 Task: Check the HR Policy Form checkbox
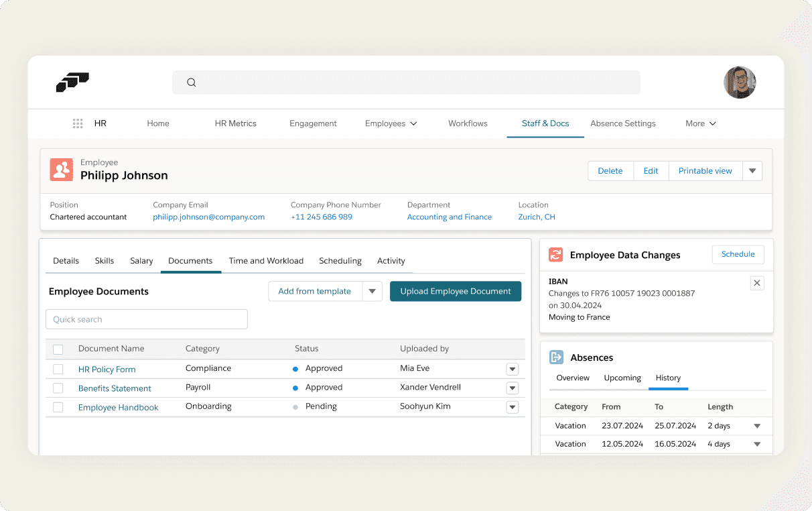coord(58,370)
